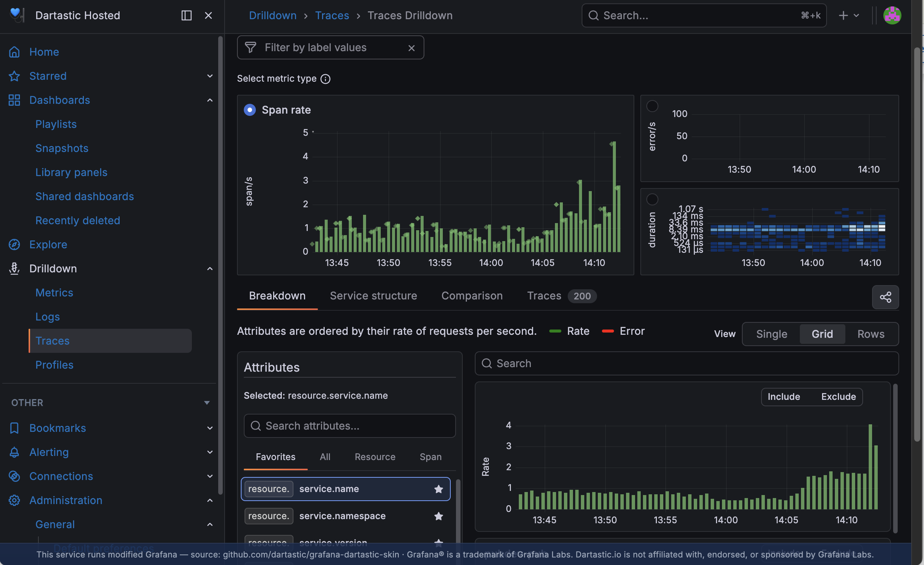This screenshot has width=924, height=565.
Task: Click magnifier in Search attributes field
Action: 256,426
